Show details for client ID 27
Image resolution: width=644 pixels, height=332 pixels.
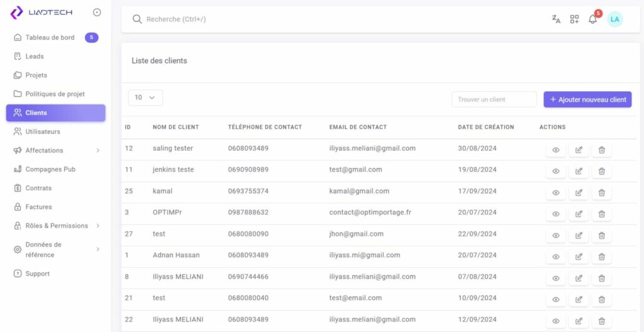pyautogui.click(x=555, y=235)
